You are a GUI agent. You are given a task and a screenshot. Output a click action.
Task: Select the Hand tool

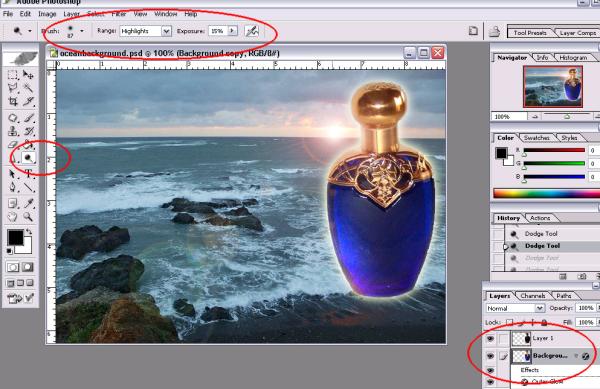click(x=13, y=217)
